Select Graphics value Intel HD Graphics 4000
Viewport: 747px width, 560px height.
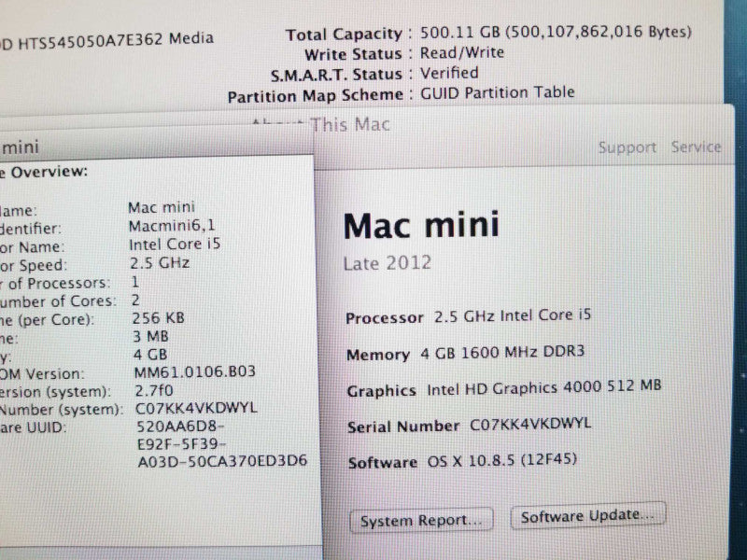(544, 387)
